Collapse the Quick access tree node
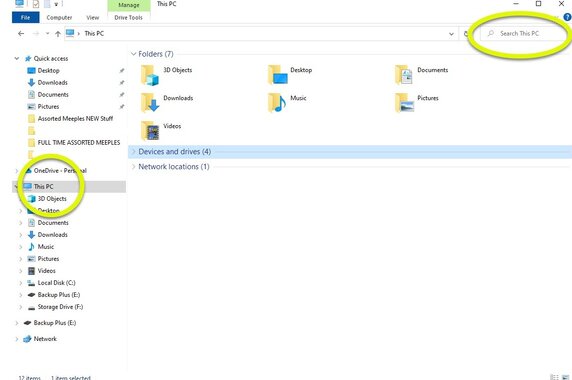Image resolution: width=572 pixels, height=380 pixels. click(17, 58)
